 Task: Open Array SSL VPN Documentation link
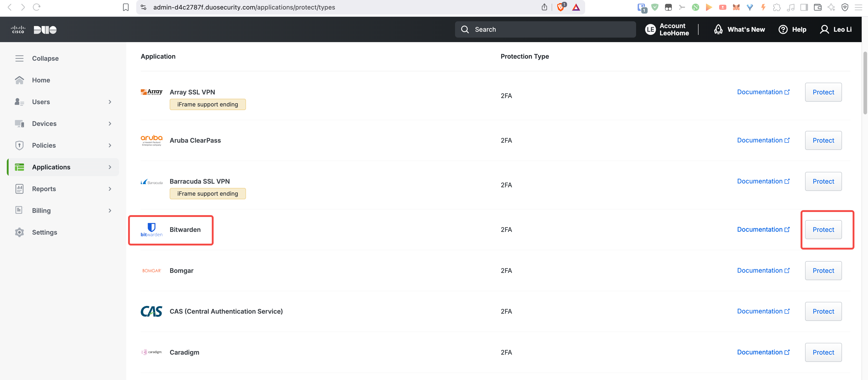point(763,92)
